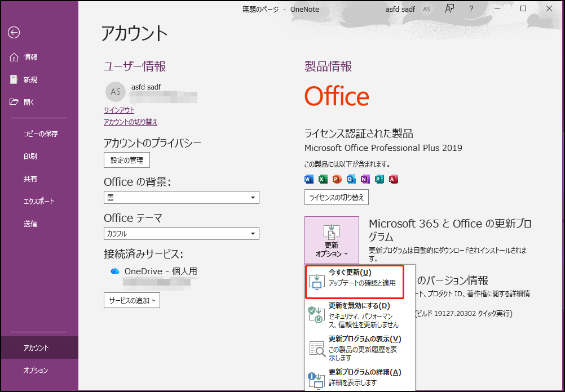The width and height of the screenshot is (565, 392).
Task: Expand the サービスの追加 dropdown button
Action: (132, 300)
